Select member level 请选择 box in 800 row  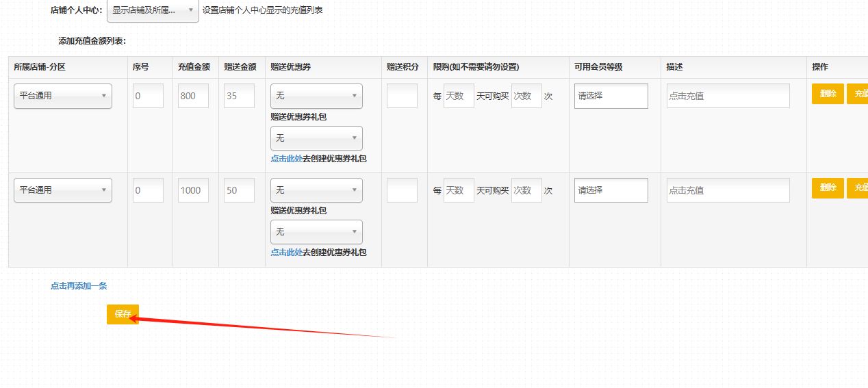click(611, 96)
